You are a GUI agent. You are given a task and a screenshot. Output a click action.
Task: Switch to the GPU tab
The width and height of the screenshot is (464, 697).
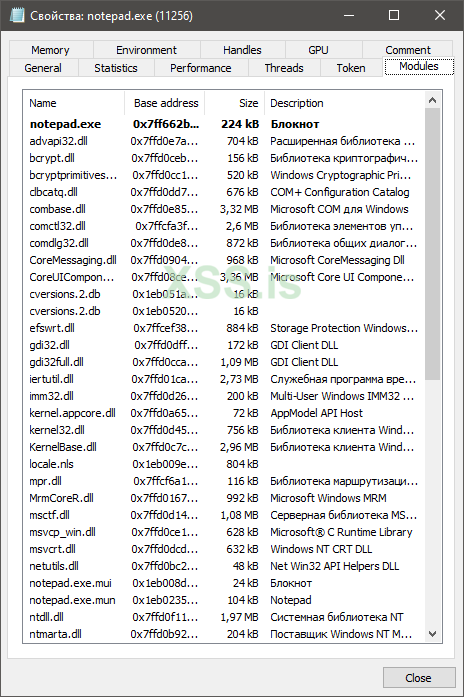324,50
